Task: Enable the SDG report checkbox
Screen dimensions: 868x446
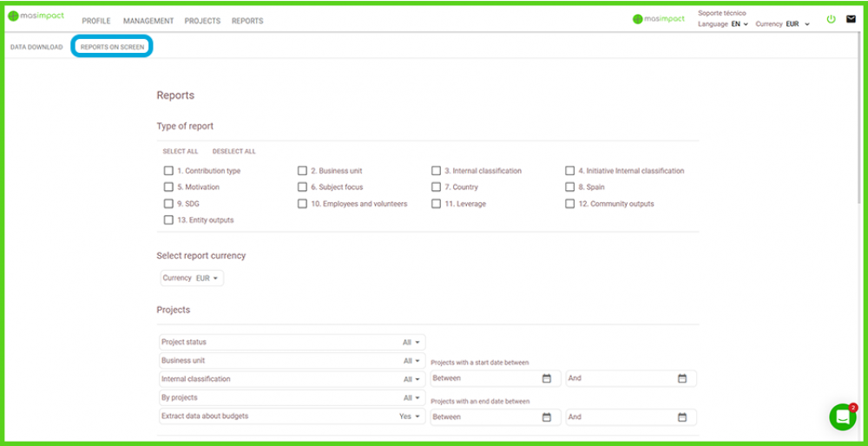Action: point(168,204)
